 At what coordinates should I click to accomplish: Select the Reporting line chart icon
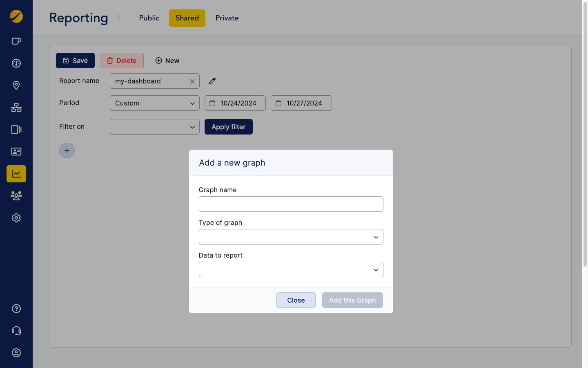coord(16,173)
